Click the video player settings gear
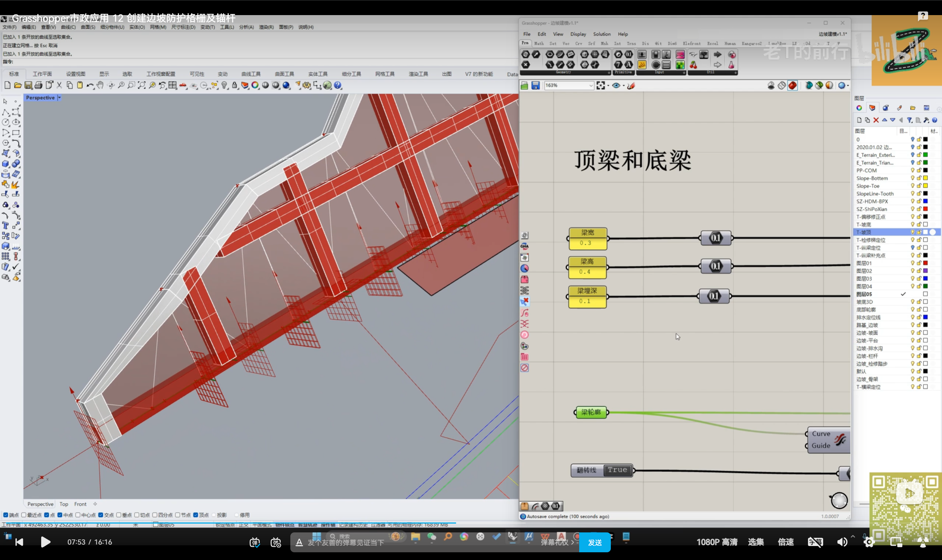Screen dimensions: 942x560 click(x=869, y=542)
